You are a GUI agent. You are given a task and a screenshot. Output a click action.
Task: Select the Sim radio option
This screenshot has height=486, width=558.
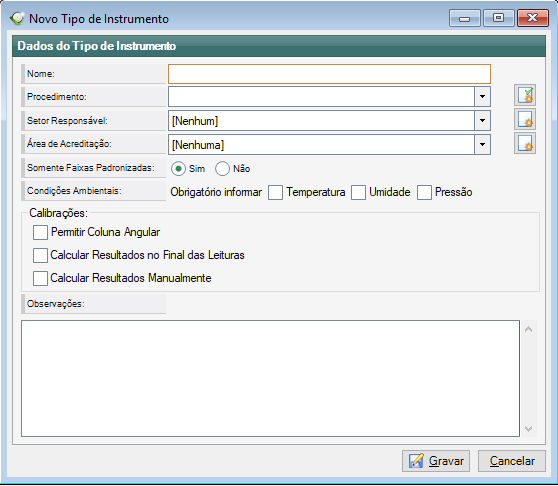(x=178, y=169)
